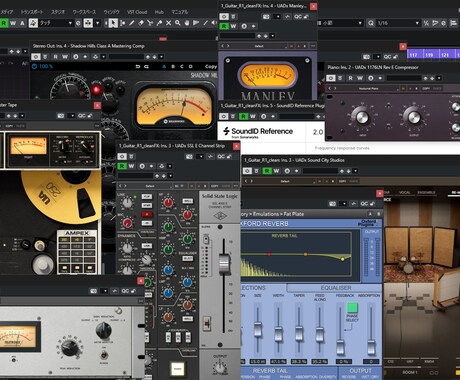Click snapshot camera icon in Manley window
Screen dimensions: 460x380
tap(266, 16)
